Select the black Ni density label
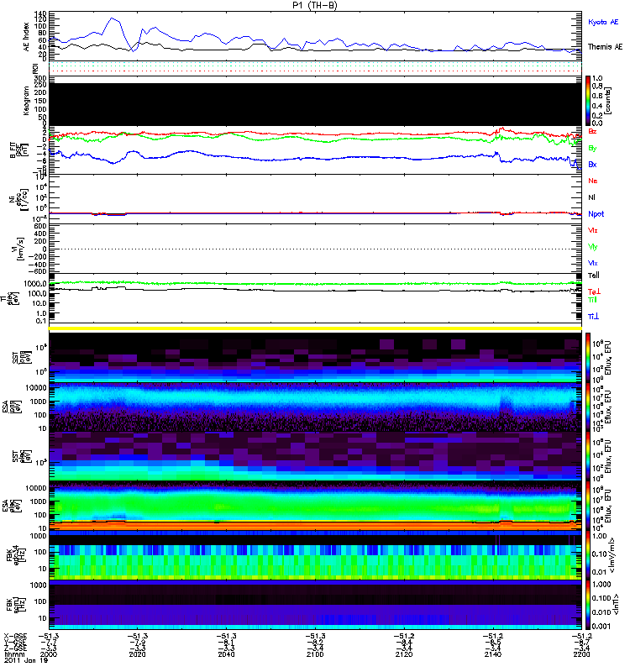The image size is (630, 672). [592, 197]
